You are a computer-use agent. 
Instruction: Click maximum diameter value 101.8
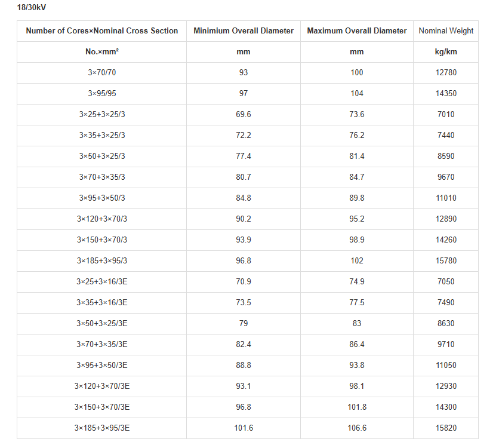tap(357, 407)
